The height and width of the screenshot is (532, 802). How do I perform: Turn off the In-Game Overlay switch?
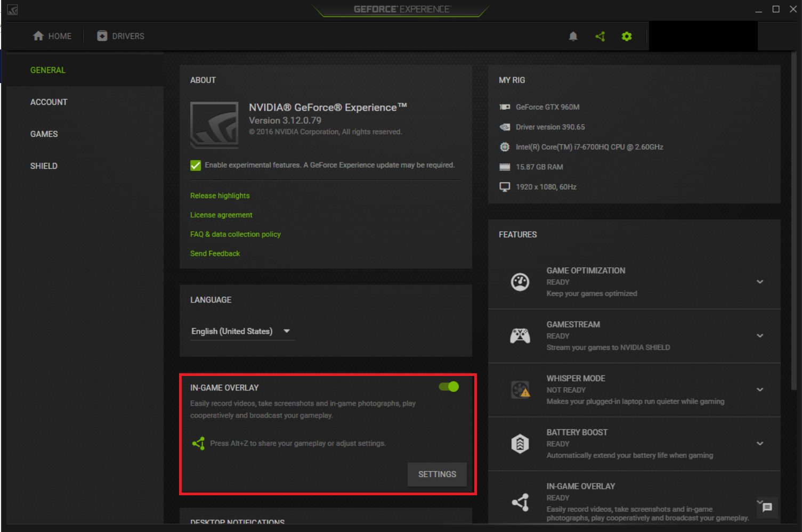(x=449, y=387)
